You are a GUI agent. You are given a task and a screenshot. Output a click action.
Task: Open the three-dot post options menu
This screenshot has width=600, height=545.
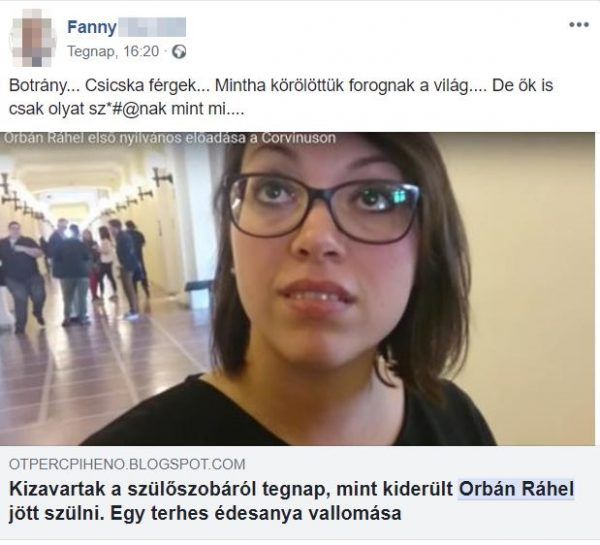(579, 25)
